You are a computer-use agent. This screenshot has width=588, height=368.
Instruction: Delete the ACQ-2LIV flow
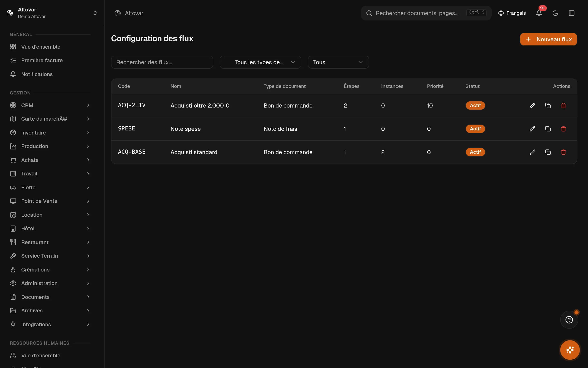click(x=563, y=105)
